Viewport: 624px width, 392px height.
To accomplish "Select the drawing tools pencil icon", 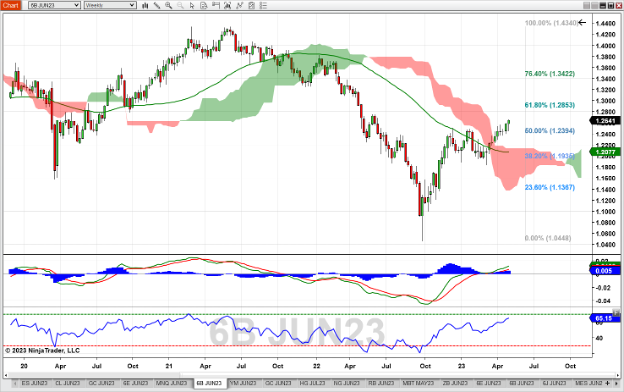I will (x=157, y=5).
